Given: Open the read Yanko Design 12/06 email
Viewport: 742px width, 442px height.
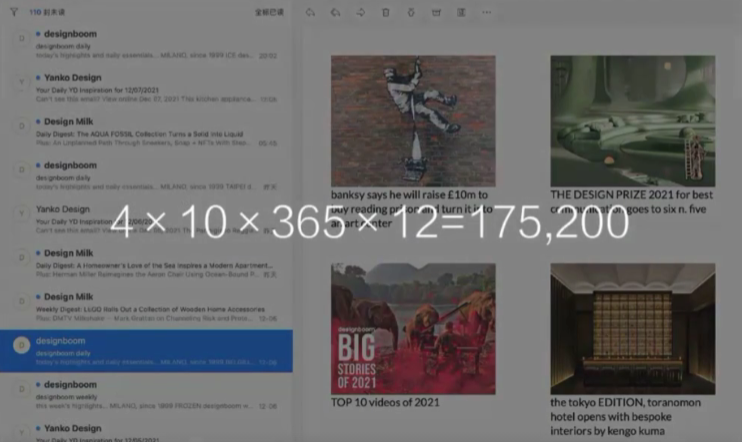Looking at the screenshot, I should point(146,220).
